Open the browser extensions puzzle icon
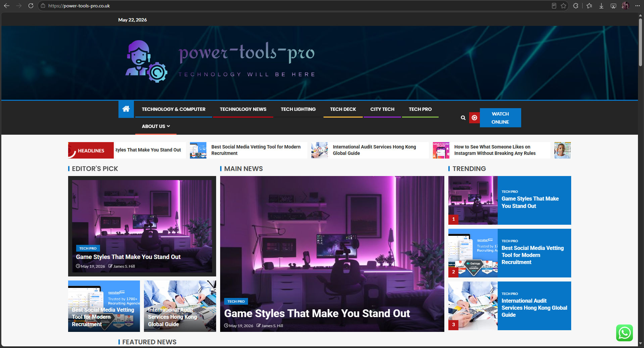 [x=576, y=6]
